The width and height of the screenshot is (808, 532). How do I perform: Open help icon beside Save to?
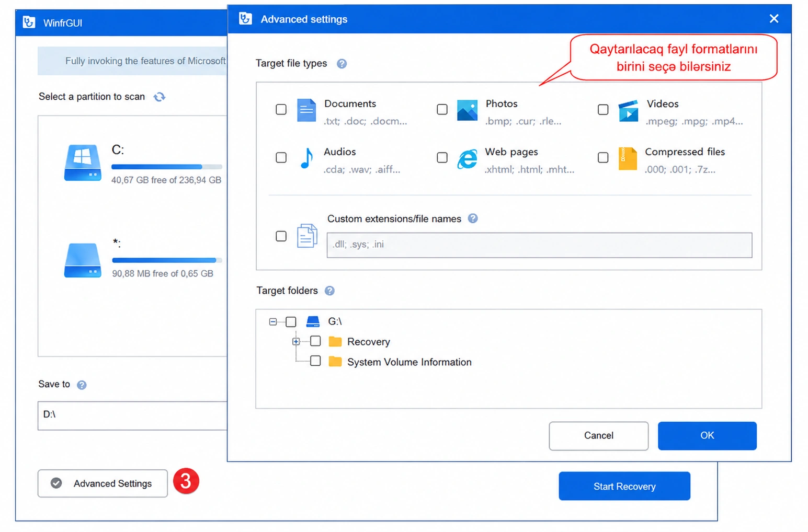tap(82, 385)
